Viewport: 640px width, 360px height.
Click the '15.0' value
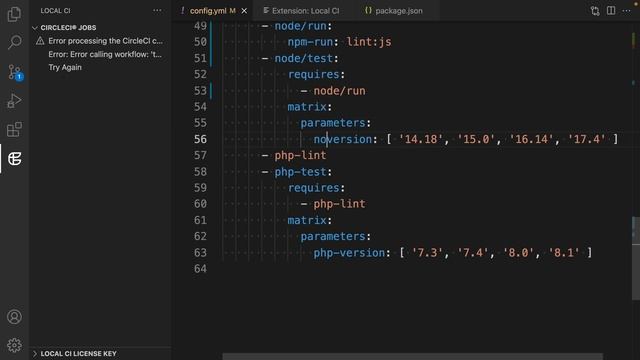click(x=476, y=139)
